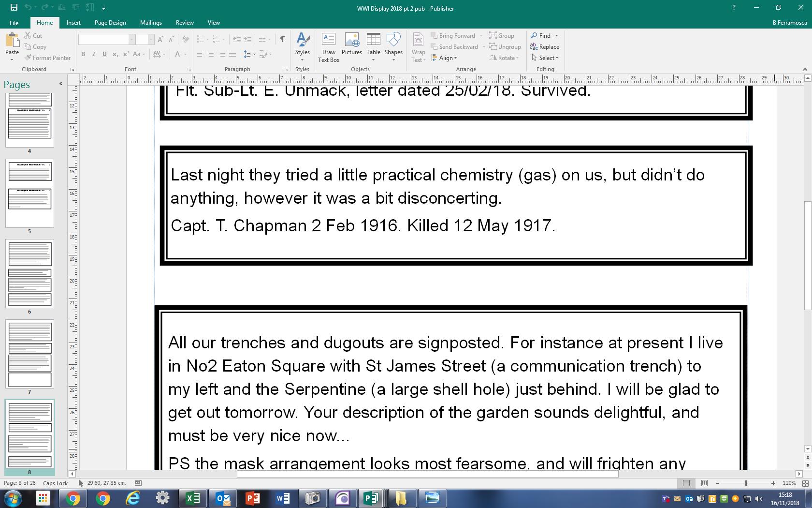812x508 pixels.
Task: Click the B.Ferramosca account name
Action: (790, 22)
